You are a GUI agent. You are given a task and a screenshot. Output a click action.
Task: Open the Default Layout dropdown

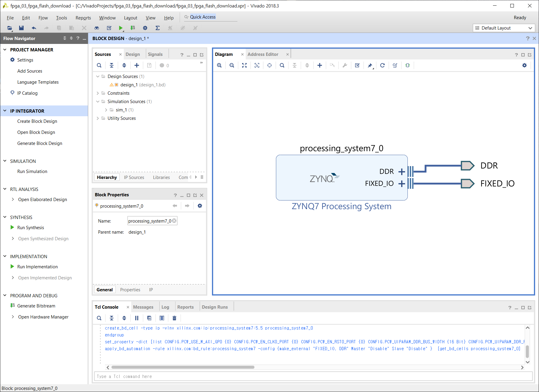(504, 28)
